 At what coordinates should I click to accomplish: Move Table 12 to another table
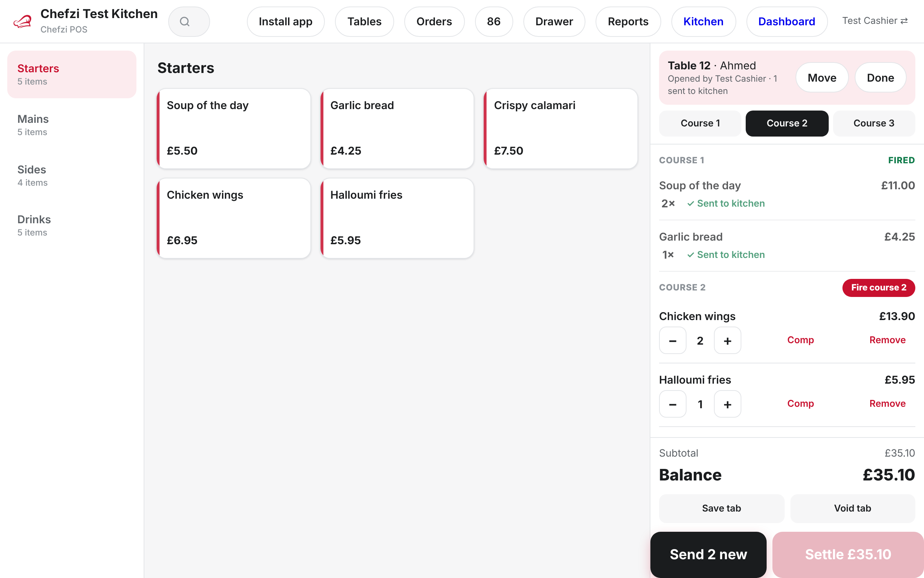tap(821, 78)
